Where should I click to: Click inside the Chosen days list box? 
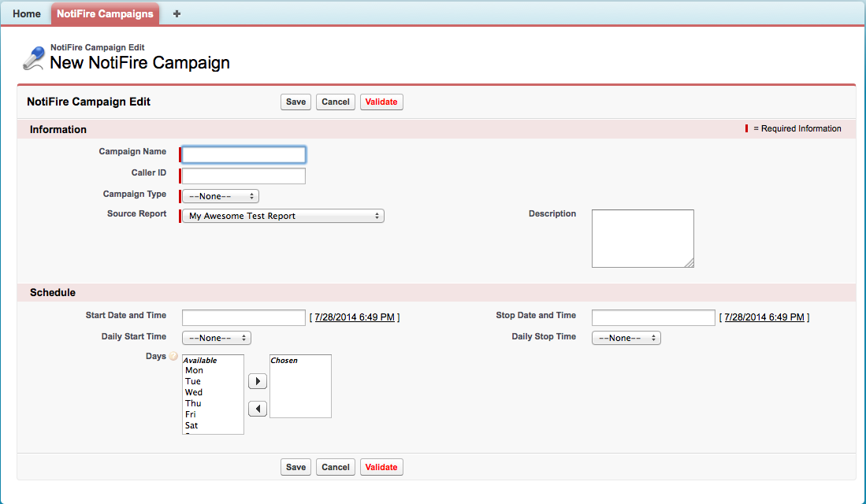tap(300, 387)
